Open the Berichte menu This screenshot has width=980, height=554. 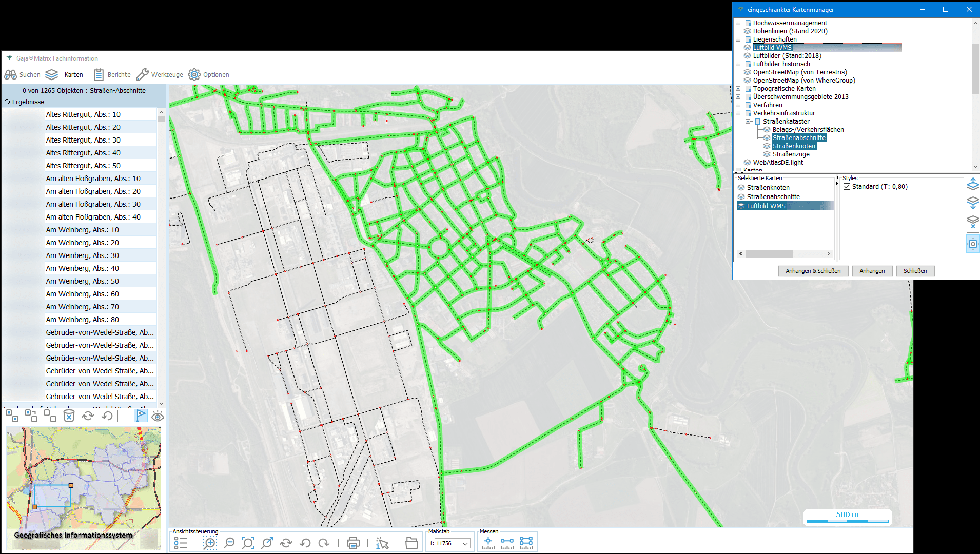(112, 75)
